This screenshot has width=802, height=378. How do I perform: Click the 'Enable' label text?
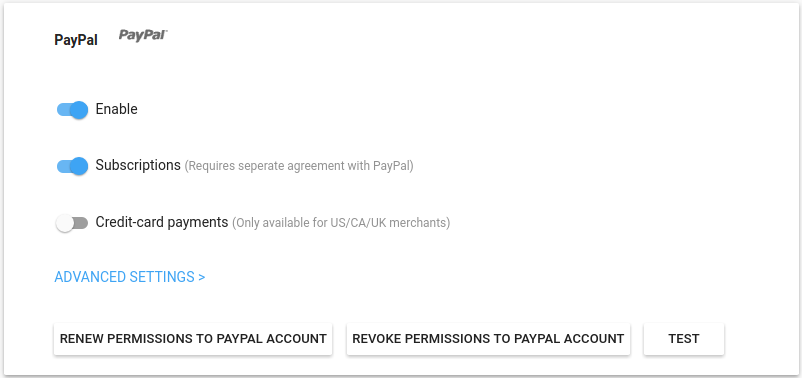[117, 109]
